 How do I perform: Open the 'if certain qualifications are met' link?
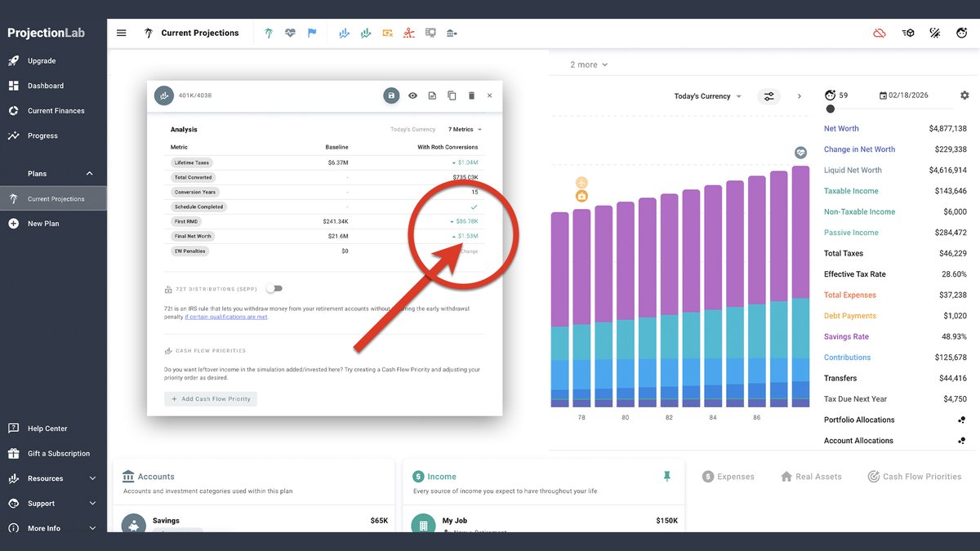pos(226,317)
